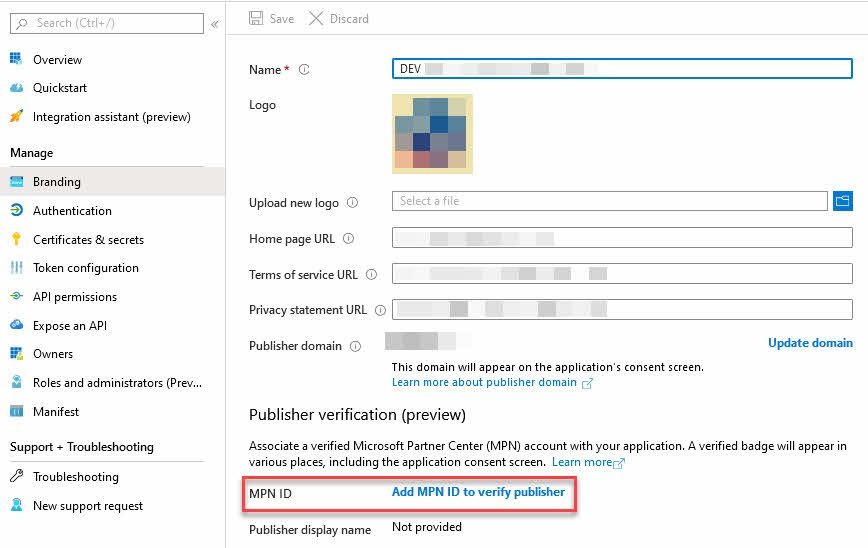The height and width of the screenshot is (548, 868).
Task: Click the Integration assistant rocket icon
Action: tap(17, 116)
